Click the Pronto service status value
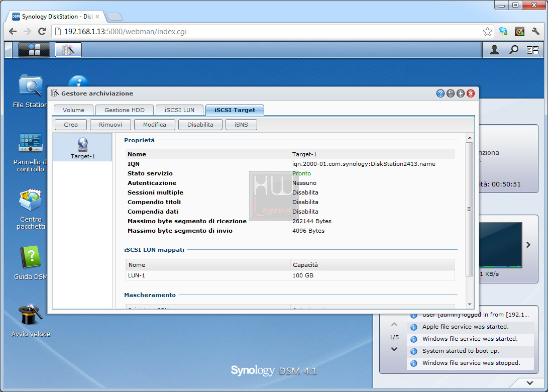 click(x=301, y=173)
